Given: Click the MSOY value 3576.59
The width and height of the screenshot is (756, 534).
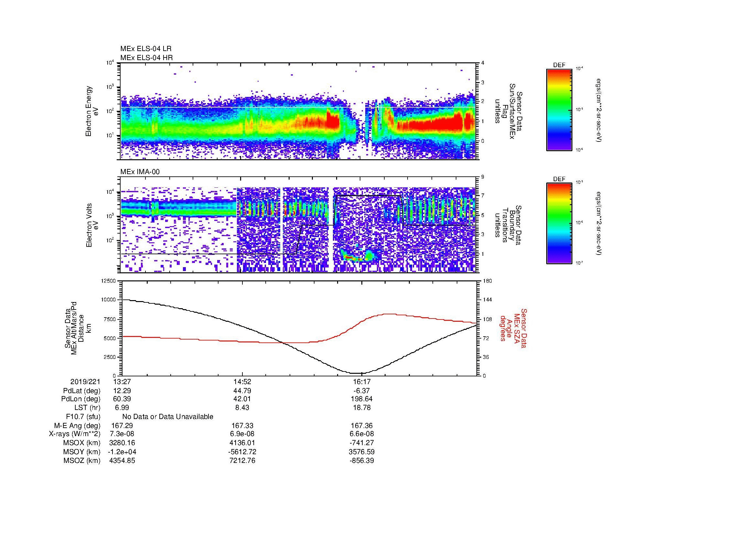Looking at the screenshot, I should point(362,452).
